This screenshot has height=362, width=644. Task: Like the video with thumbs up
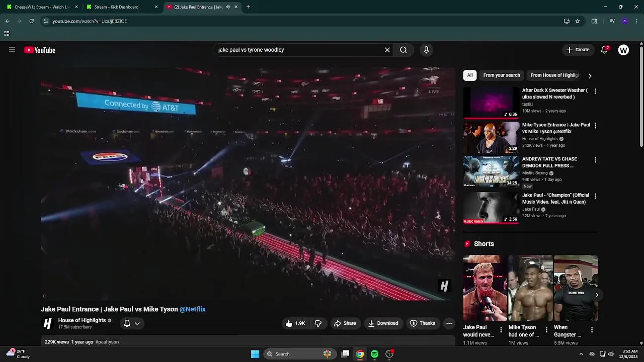tap(295, 323)
